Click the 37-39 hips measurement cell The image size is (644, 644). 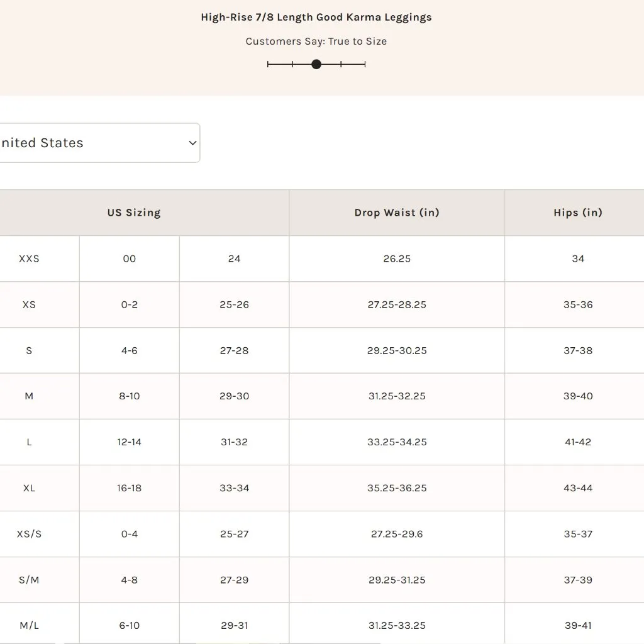pos(578,580)
